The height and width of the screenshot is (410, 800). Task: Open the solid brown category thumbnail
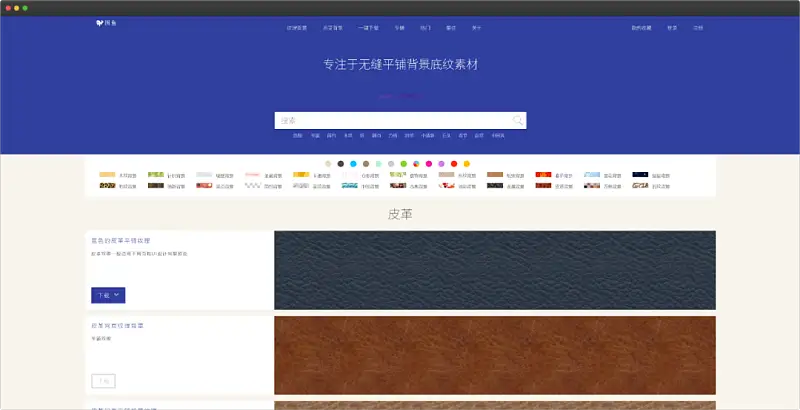[495, 174]
